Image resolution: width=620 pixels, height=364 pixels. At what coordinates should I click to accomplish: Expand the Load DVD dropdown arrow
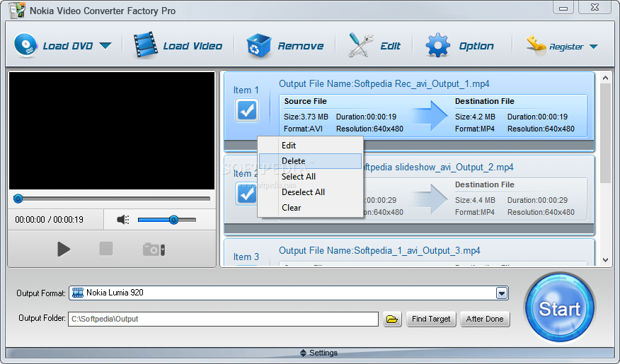coord(105,46)
